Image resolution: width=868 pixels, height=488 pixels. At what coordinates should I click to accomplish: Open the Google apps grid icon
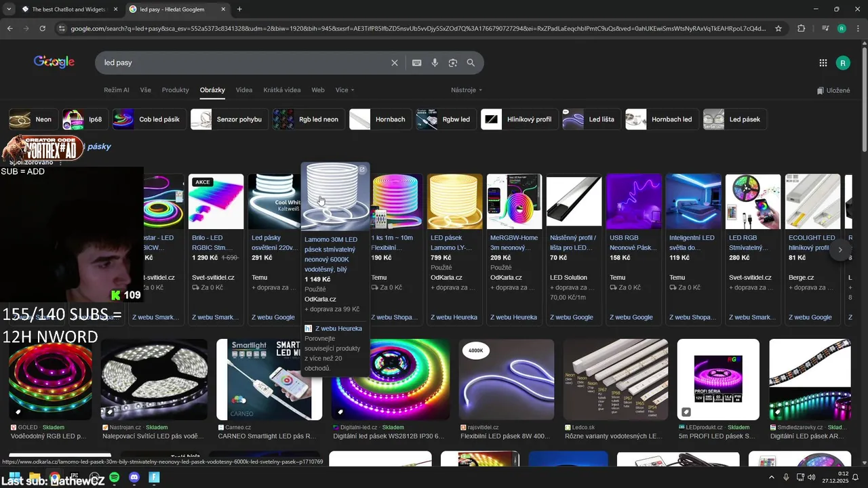click(x=823, y=62)
